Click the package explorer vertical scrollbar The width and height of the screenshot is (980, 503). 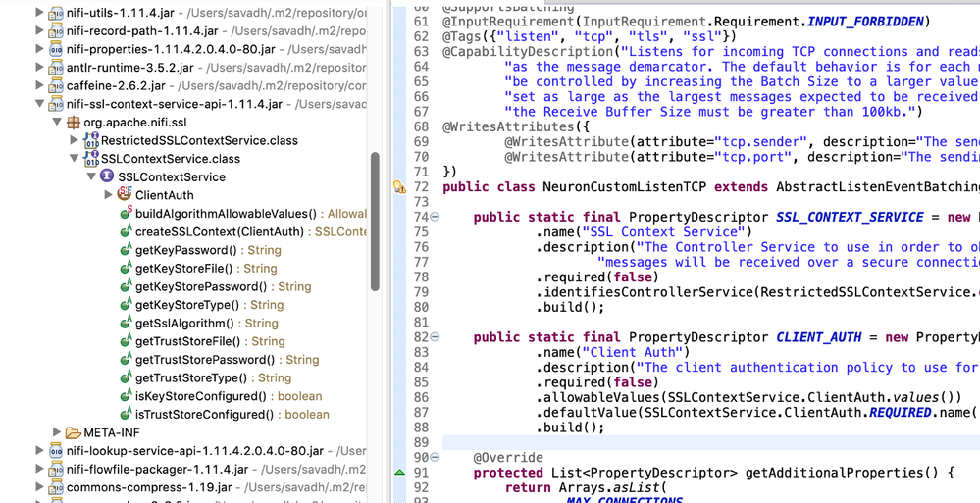[375, 222]
